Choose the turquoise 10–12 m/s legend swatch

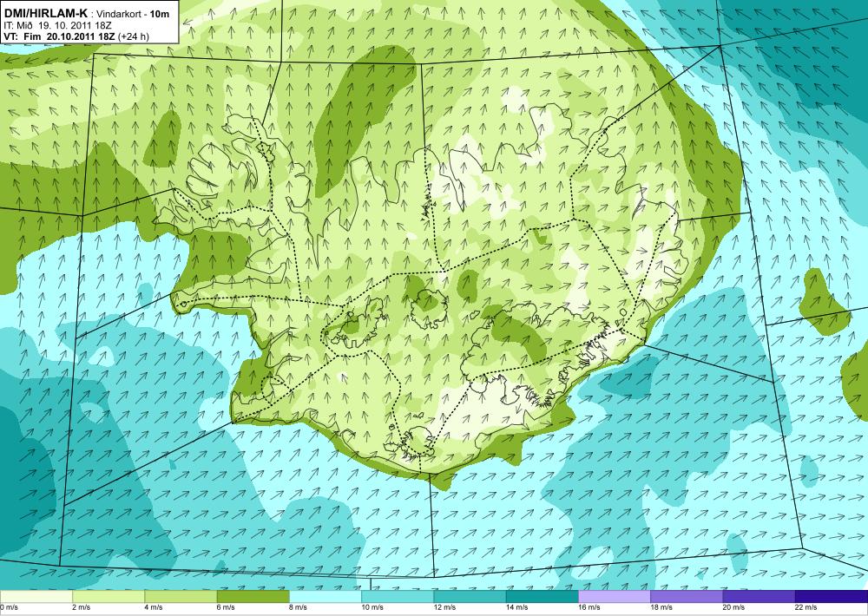(398, 597)
